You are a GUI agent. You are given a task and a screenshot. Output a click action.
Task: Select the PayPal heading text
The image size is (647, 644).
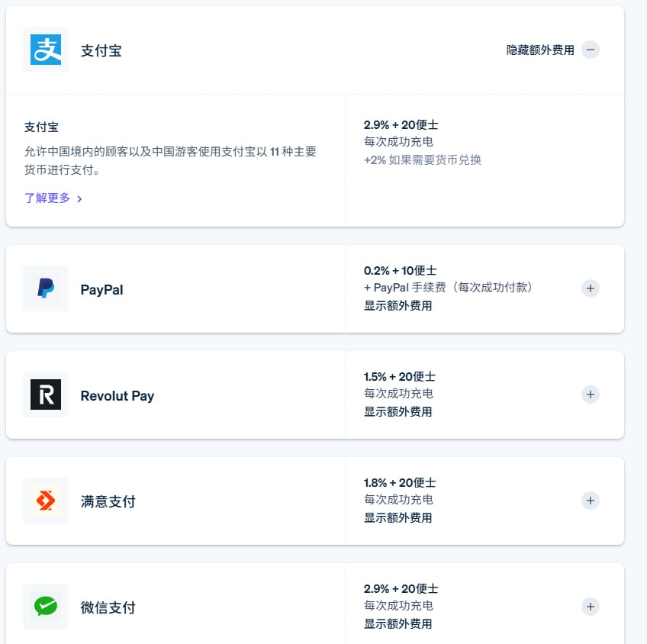102,290
